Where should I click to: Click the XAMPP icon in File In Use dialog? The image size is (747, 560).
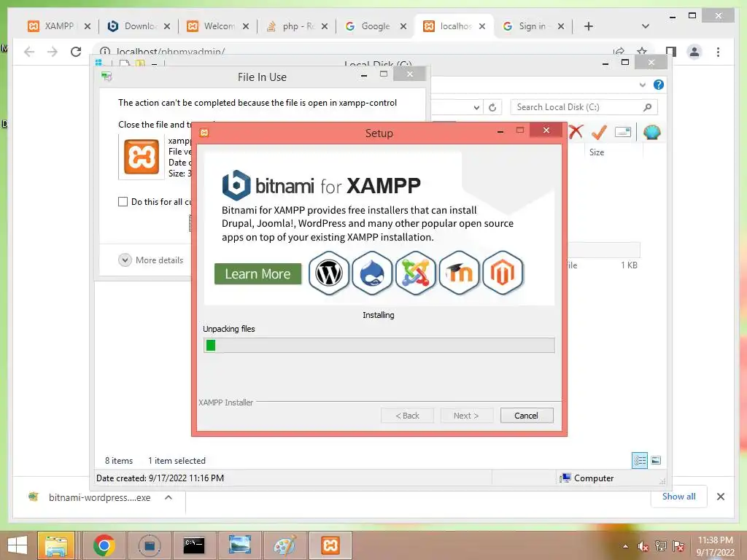142,157
